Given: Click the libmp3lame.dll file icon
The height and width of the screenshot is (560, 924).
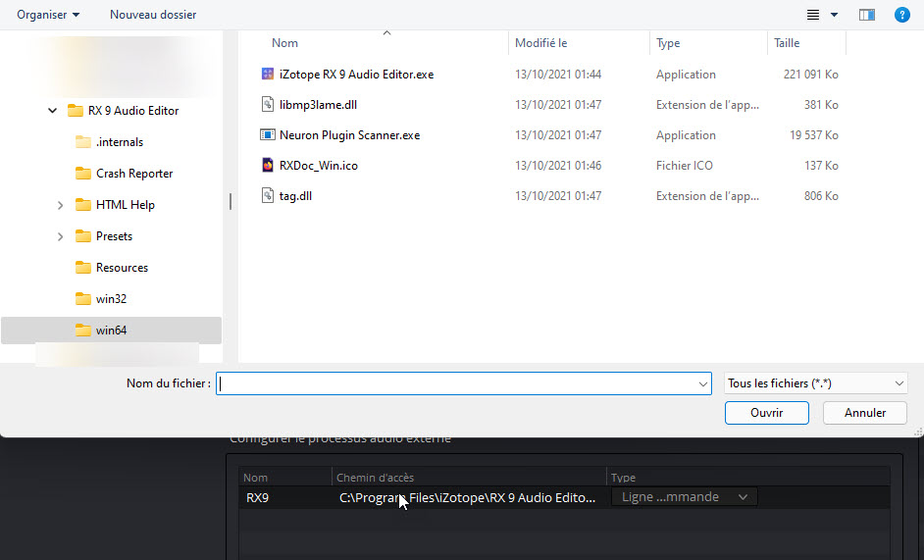Looking at the screenshot, I should click(268, 105).
